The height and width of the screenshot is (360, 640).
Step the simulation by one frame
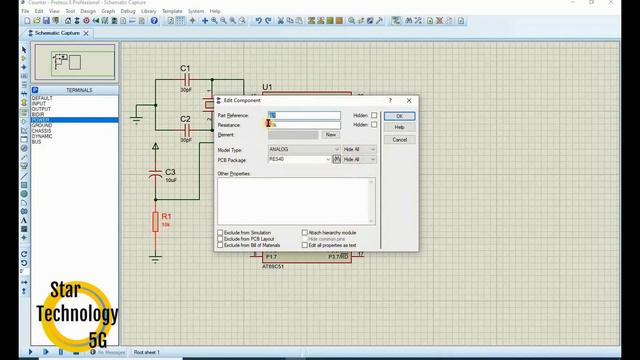coord(46,352)
